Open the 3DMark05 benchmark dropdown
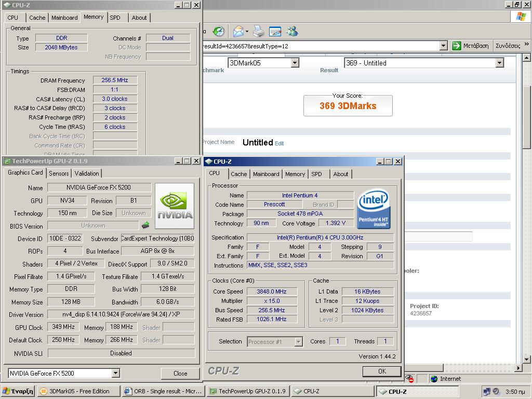Image resolution: width=532 pixels, height=399 pixels. [x=295, y=63]
